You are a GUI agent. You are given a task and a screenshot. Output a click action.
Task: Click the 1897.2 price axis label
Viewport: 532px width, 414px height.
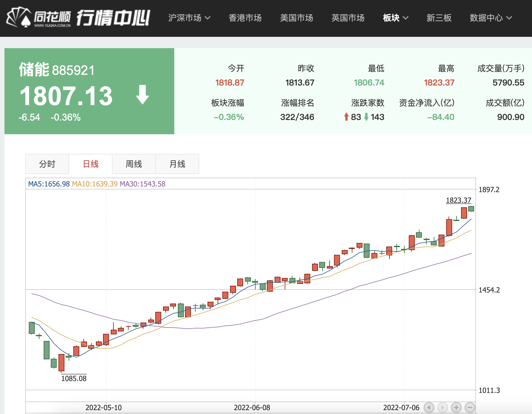click(489, 189)
